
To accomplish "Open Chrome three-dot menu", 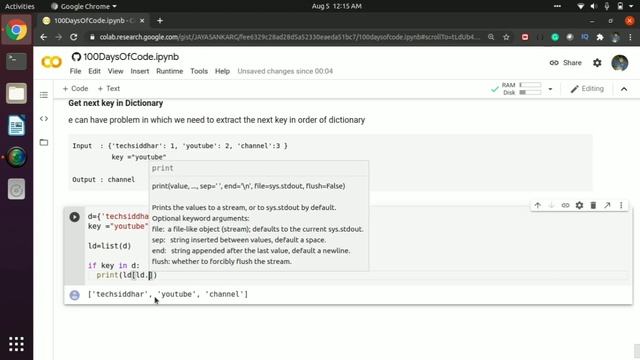I will [x=630, y=37].
